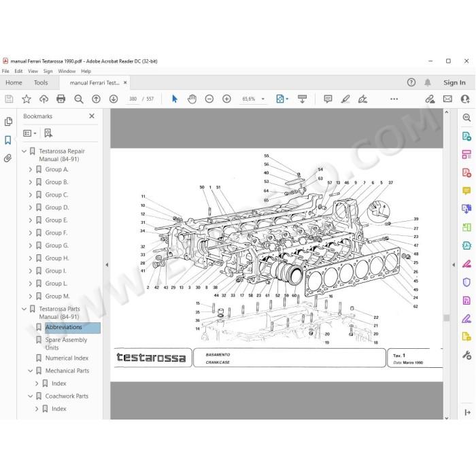
Task: Open page fit options dropdown
Action: [282, 99]
